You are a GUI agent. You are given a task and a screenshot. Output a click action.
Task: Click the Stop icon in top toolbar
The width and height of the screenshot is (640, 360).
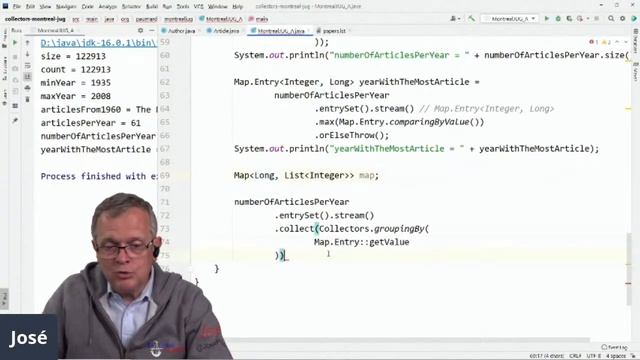tap(597, 19)
